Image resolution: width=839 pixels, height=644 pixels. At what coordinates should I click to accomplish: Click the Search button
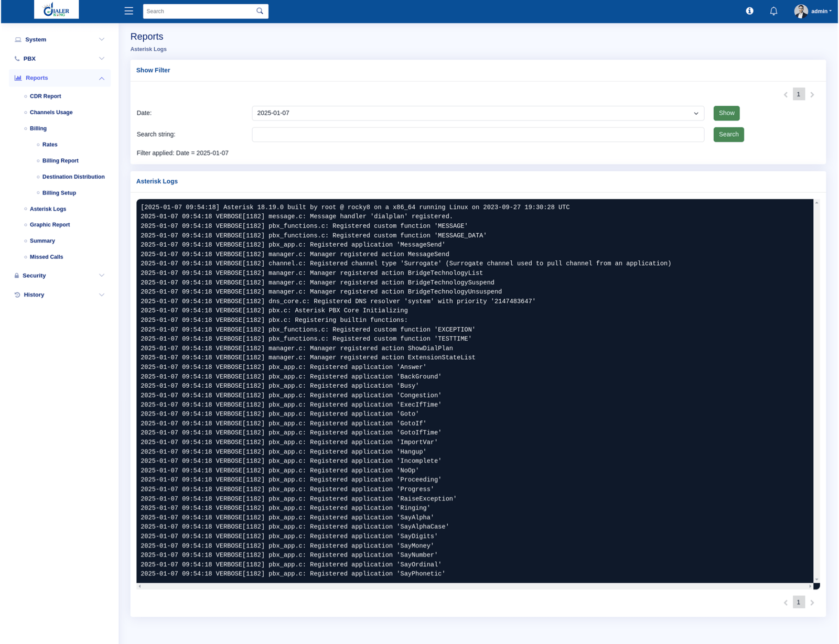[x=728, y=134]
